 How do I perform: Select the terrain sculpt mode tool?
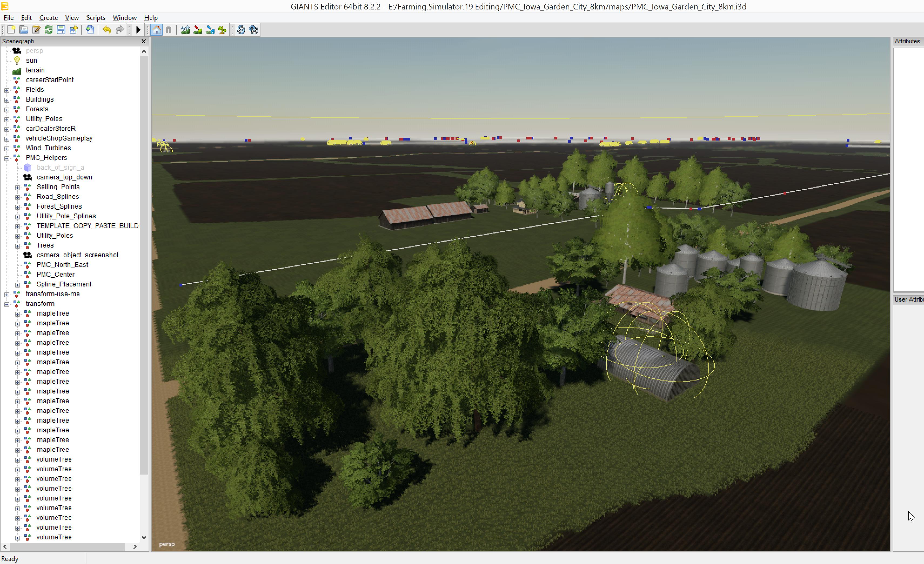(x=185, y=30)
